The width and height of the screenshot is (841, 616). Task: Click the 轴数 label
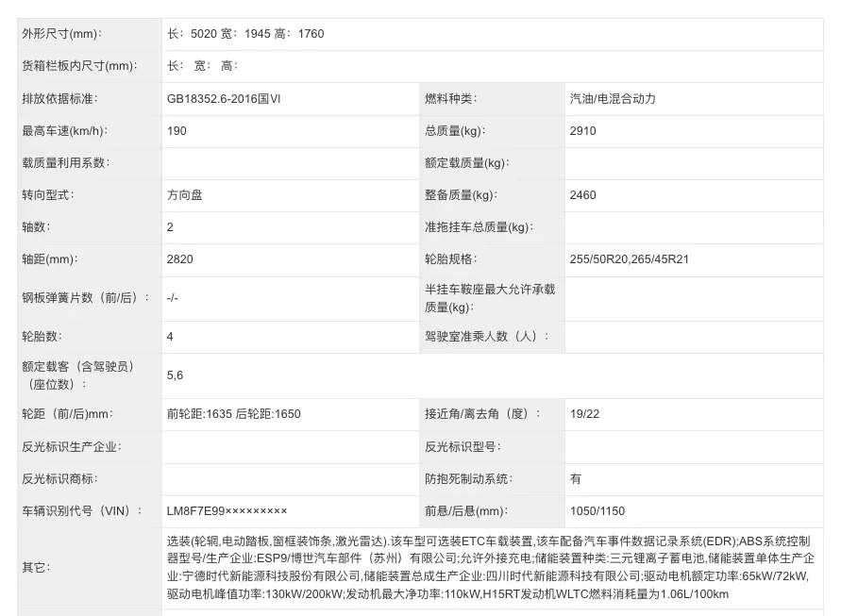(36, 227)
